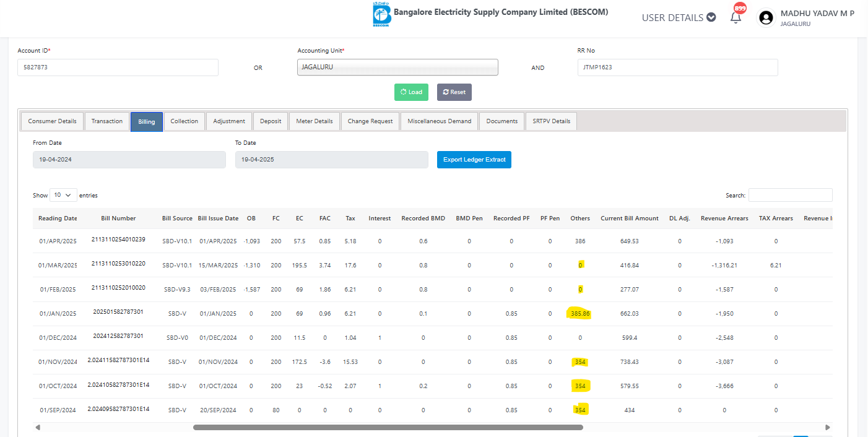Viewport: 868px width, 437px height.
Task: Click bill issue date 15/MAR/2025
Action: tap(218, 266)
